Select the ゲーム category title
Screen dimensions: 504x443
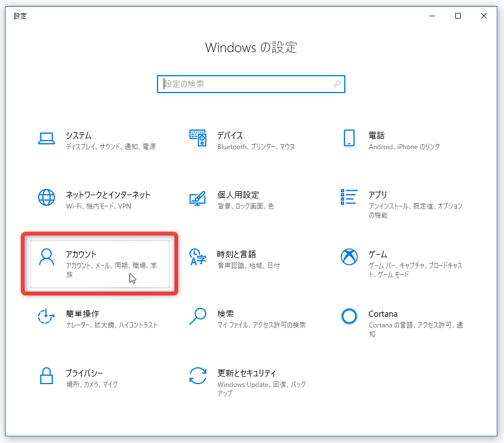coord(378,254)
